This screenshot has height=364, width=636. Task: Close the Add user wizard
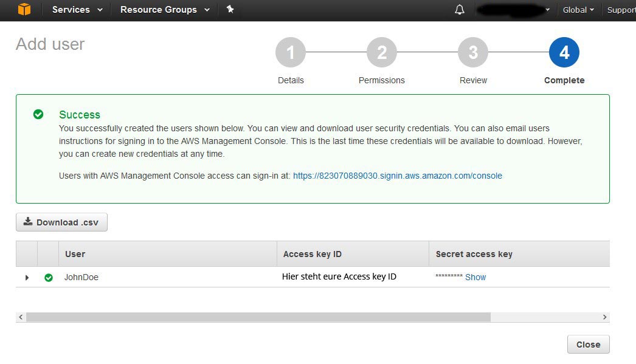pyautogui.click(x=588, y=345)
